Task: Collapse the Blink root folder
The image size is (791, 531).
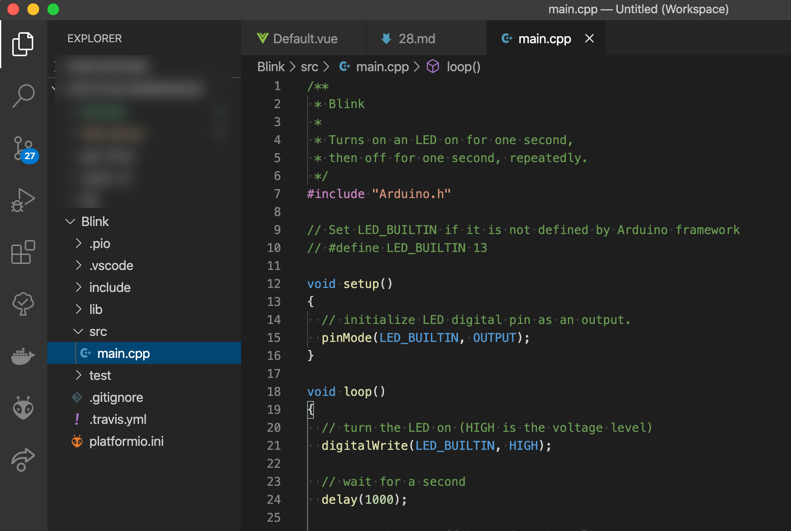Action: tap(94, 222)
